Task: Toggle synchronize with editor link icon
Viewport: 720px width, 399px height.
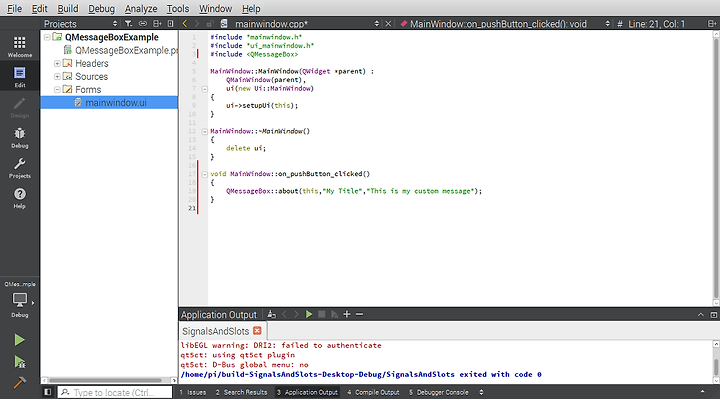Action: coord(143,23)
